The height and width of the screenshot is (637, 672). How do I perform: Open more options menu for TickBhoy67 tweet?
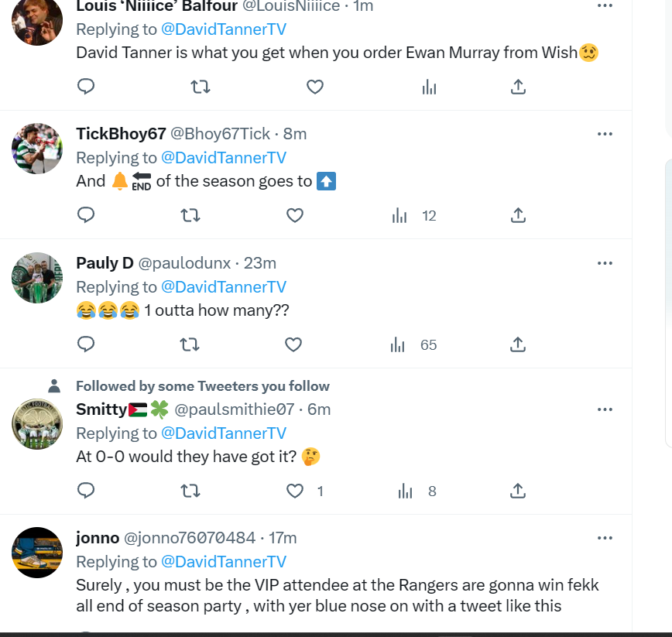click(605, 134)
